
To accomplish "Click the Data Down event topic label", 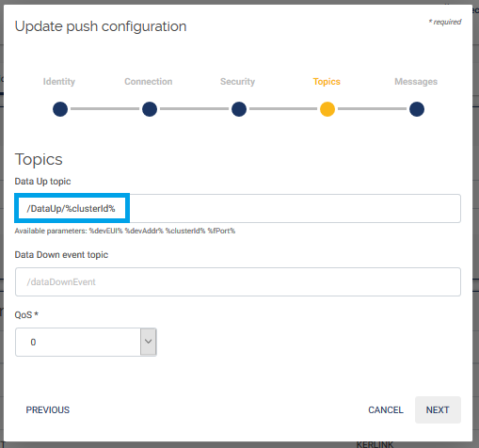I will pyautogui.click(x=61, y=254).
